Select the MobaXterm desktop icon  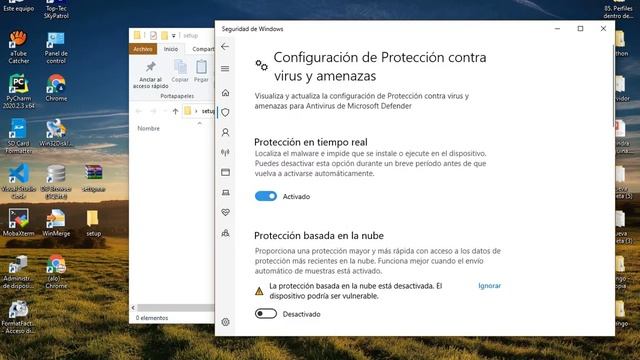(x=18, y=222)
